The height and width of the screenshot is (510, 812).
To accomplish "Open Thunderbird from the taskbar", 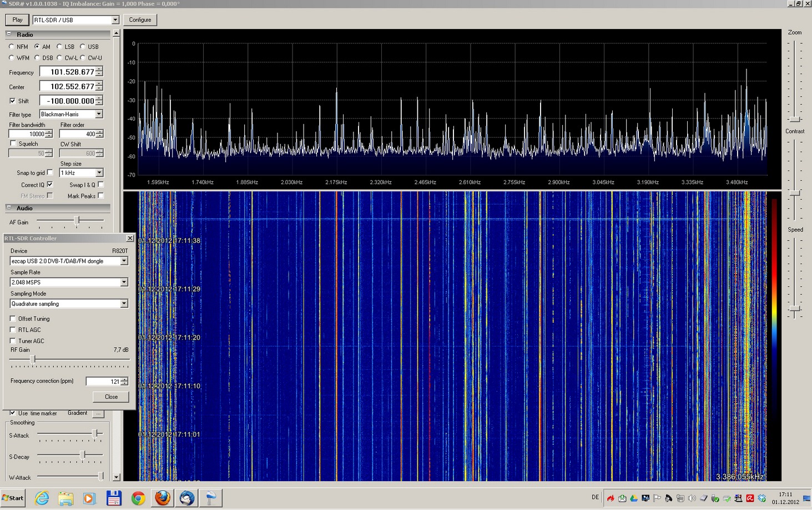I will 187,498.
